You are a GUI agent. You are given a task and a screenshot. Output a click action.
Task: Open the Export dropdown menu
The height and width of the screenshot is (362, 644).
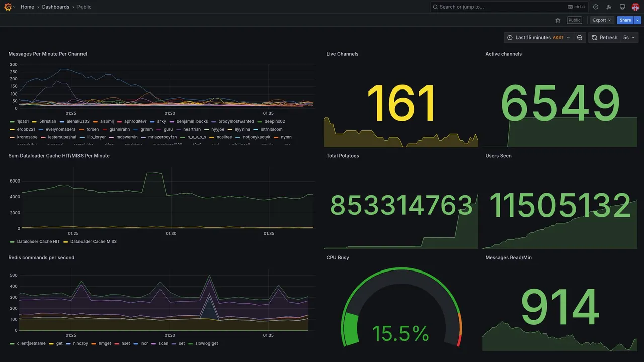coord(602,20)
